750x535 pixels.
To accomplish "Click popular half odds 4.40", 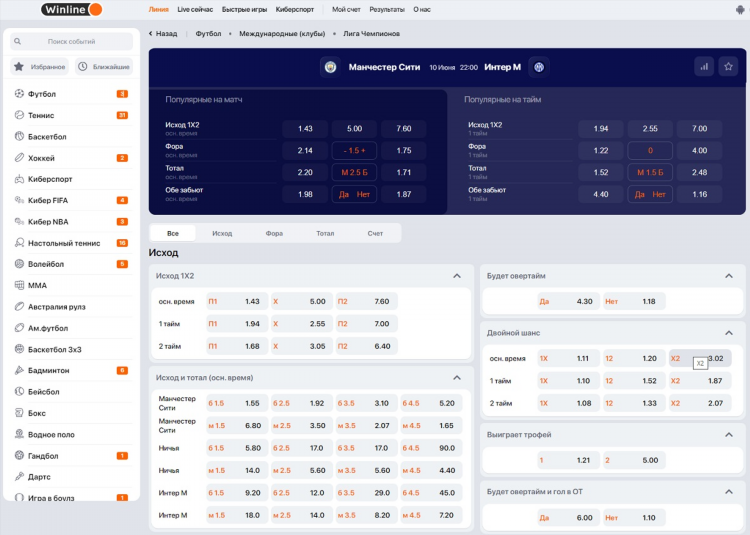I will pos(601,194).
